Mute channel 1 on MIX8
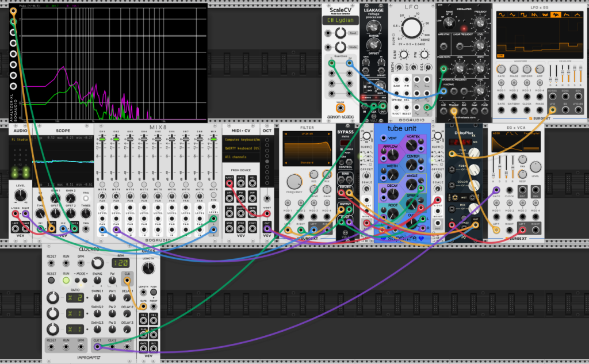The width and height of the screenshot is (589, 364). [x=102, y=185]
